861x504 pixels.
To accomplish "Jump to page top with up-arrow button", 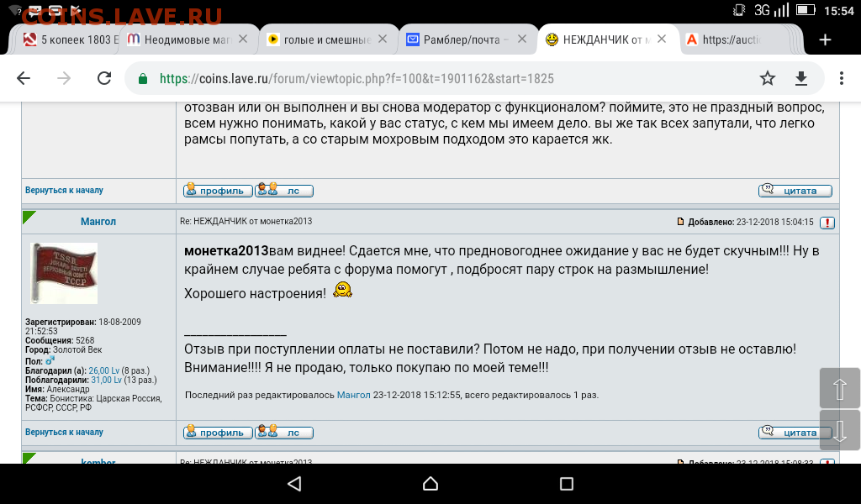I will [840, 388].
